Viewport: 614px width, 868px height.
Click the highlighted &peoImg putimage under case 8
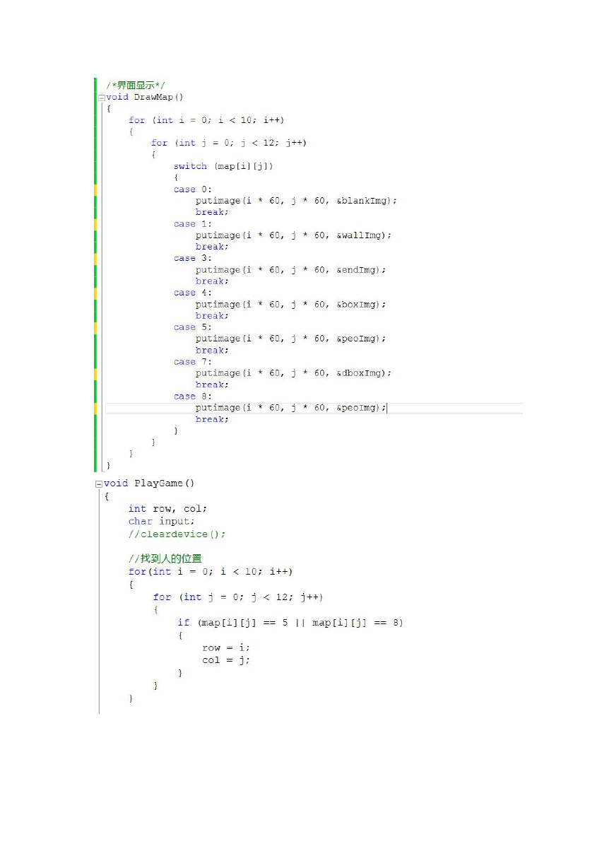(291, 408)
